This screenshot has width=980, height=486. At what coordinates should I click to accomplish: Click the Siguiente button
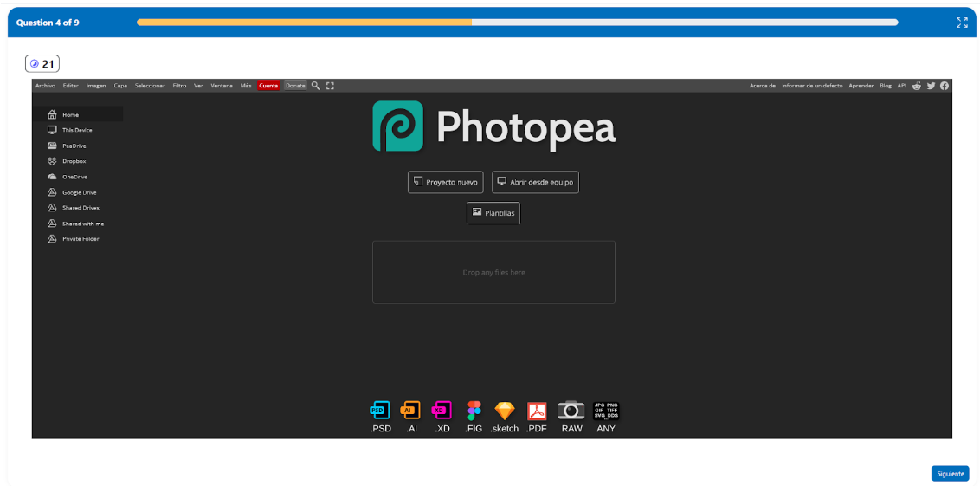pos(950,474)
